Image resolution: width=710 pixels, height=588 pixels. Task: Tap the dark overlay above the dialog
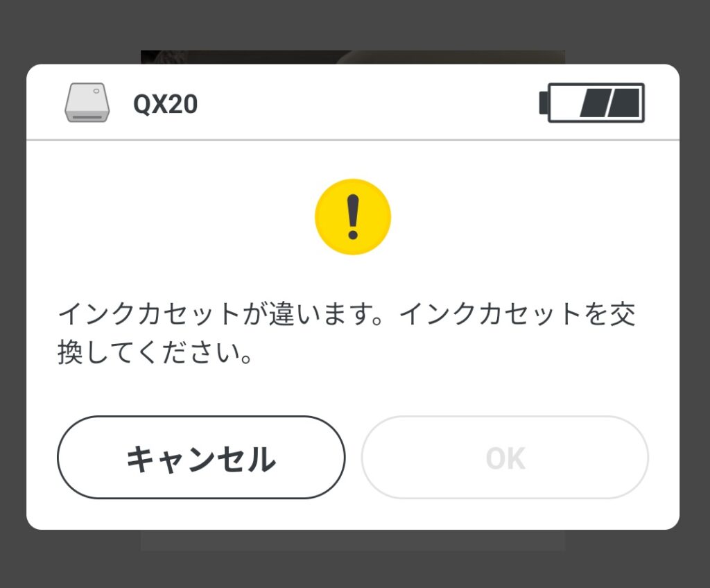(x=355, y=25)
